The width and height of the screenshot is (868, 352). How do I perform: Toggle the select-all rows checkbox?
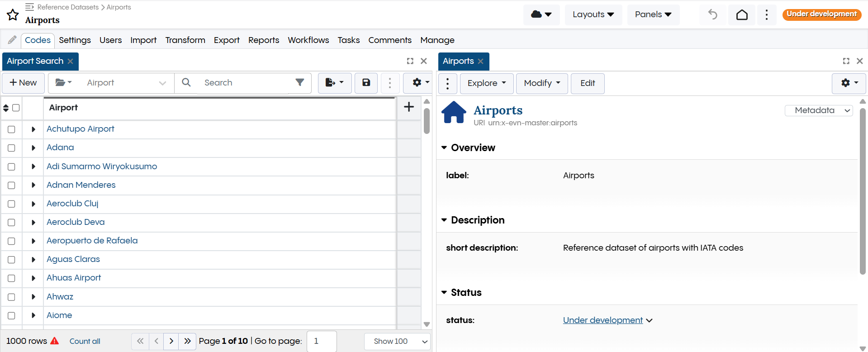[x=16, y=108]
